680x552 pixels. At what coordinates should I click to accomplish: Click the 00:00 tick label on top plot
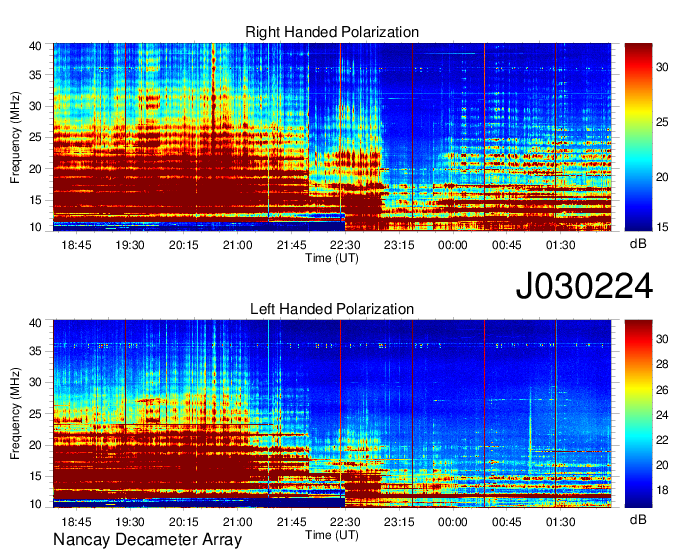pos(453,245)
